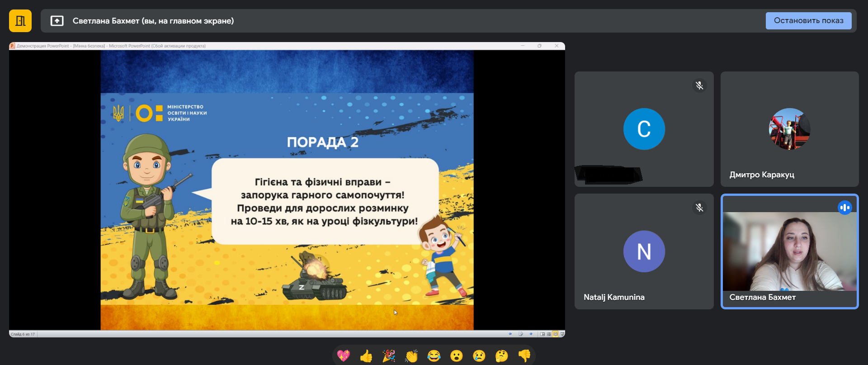The height and width of the screenshot is (365, 868).
Task: Go to previous slide with left arrow
Action: [510, 334]
